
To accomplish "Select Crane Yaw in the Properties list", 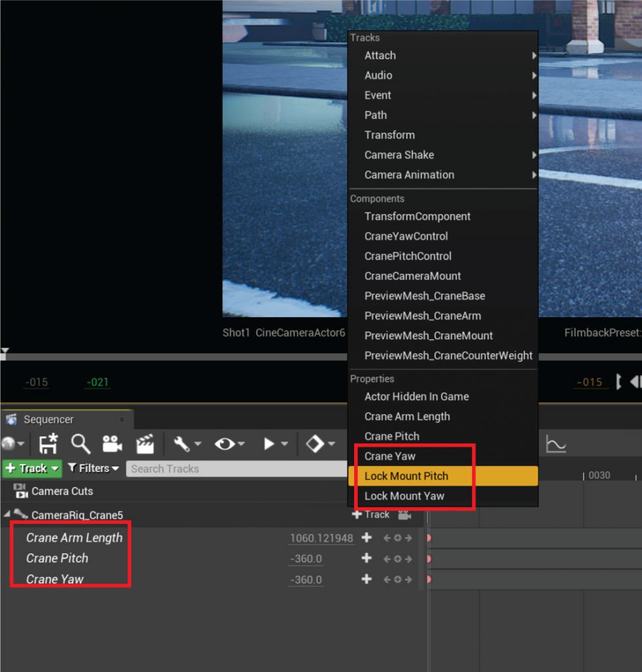I will (390, 456).
